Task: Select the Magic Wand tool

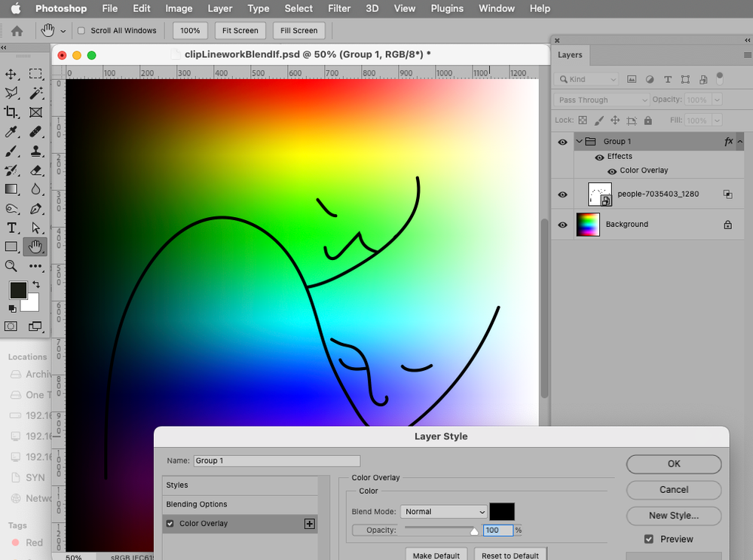Action: (x=35, y=93)
